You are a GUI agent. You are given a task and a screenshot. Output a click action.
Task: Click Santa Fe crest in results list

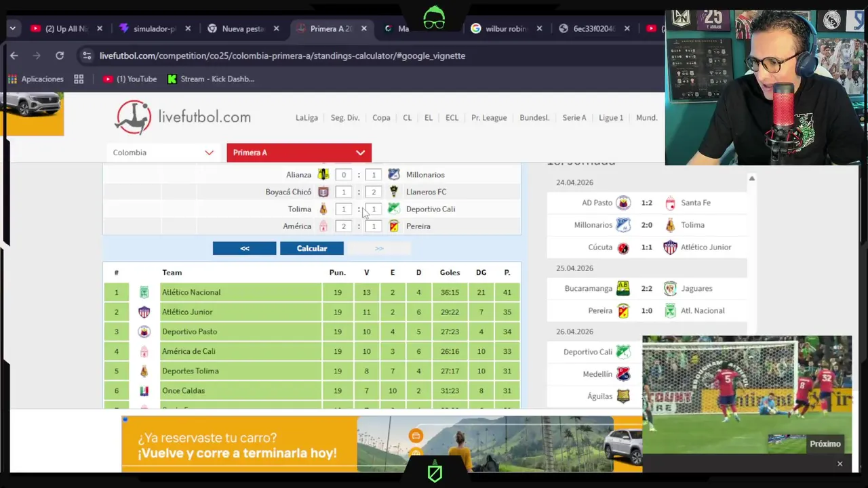pos(670,203)
